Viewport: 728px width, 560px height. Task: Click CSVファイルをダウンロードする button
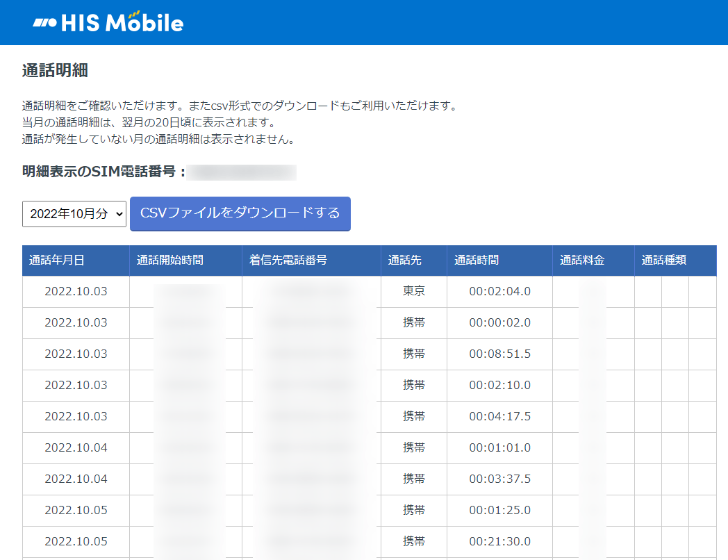[x=240, y=213]
